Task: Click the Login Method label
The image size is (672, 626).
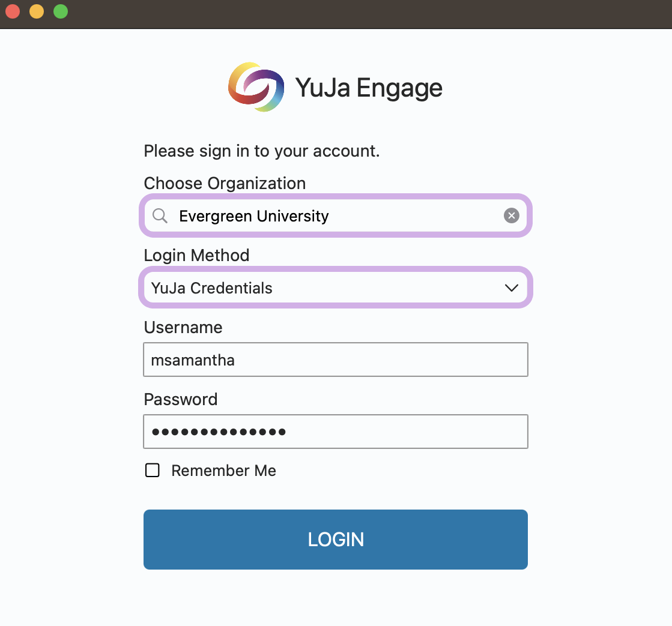Action: (x=196, y=255)
